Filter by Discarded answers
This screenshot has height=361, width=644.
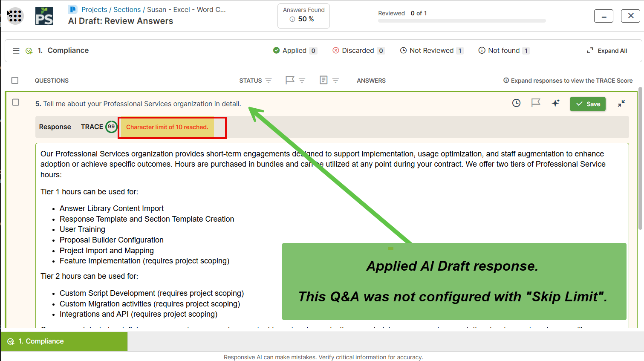358,51
